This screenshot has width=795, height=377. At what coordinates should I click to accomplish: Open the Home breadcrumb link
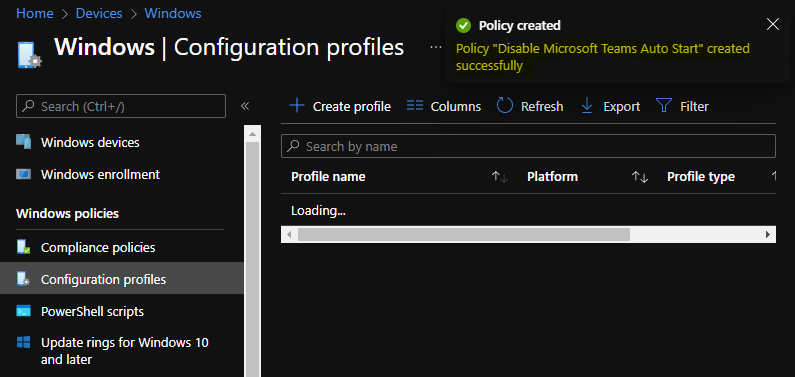34,13
